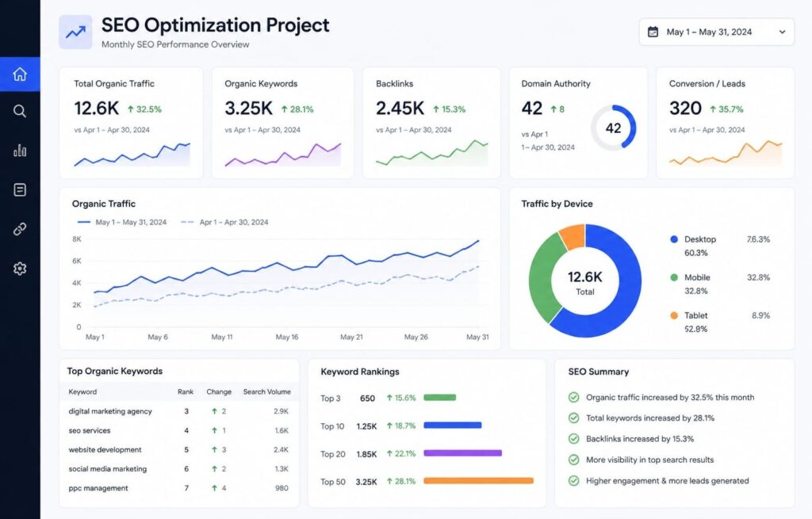Click check icon for organic traffic increased
Screen dimensions: 812x519
tap(574, 398)
